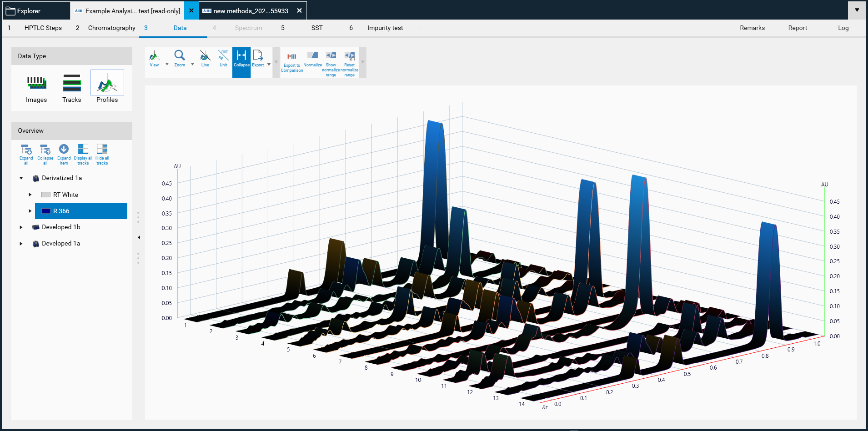Toggle the Normalize tool
868x431 pixels.
pyautogui.click(x=312, y=60)
